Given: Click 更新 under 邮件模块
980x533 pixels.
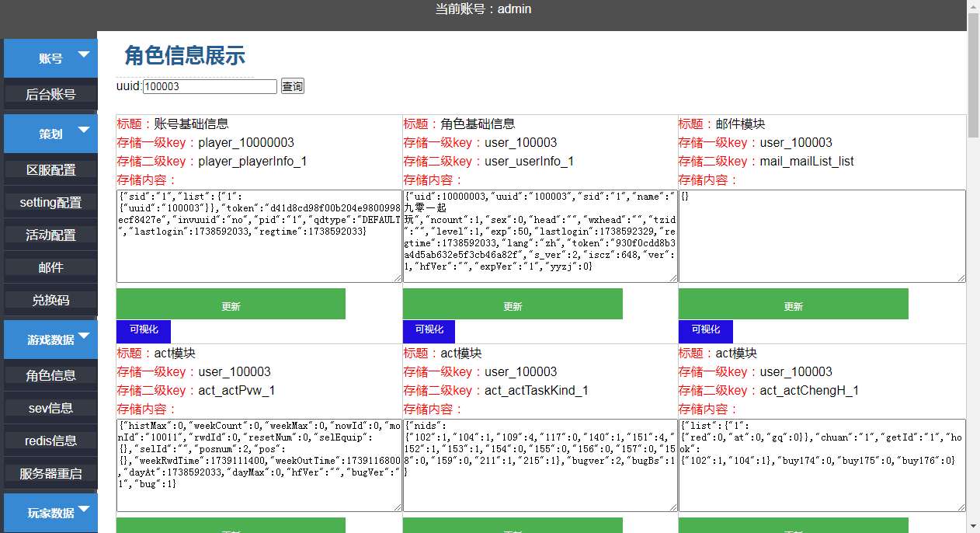Looking at the screenshot, I should coord(793,304).
